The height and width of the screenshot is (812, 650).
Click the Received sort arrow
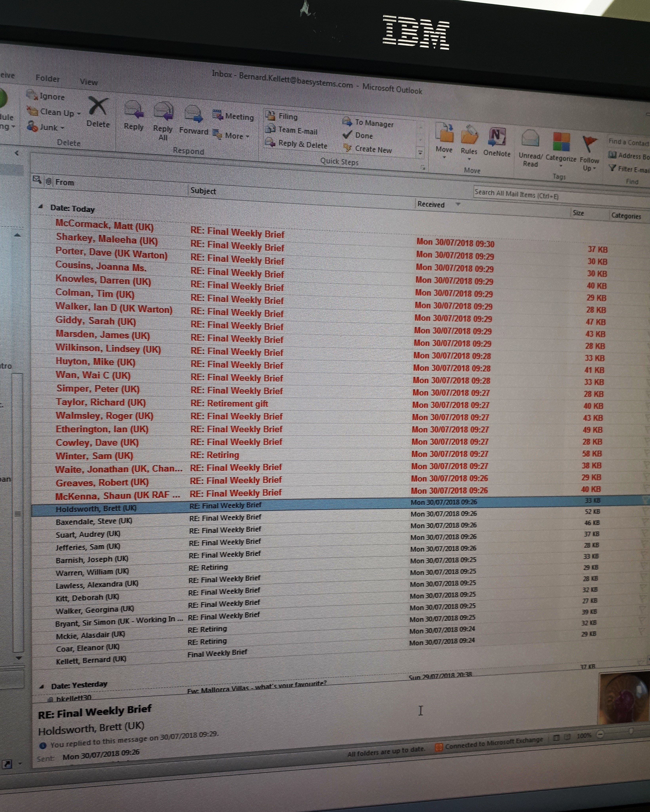coord(458,205)
